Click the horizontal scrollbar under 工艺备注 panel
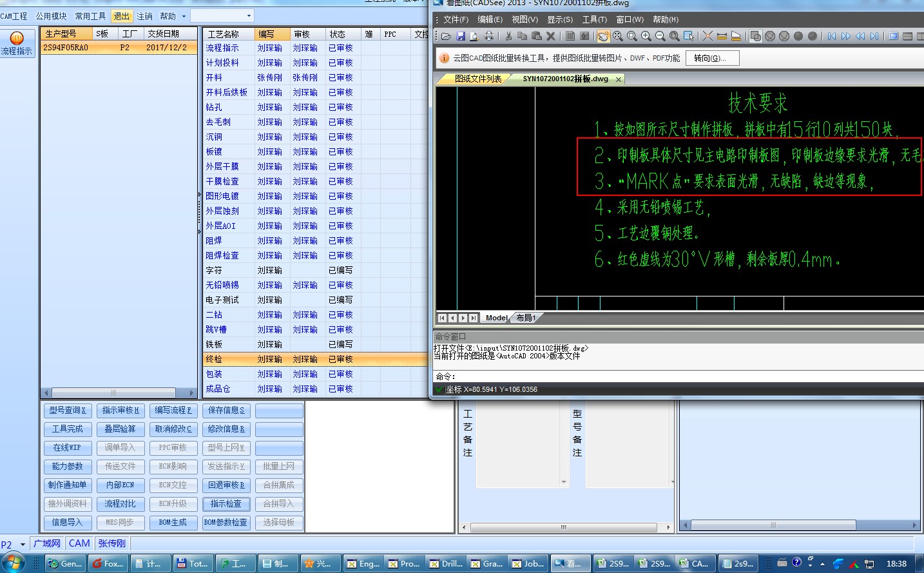This screenshot has width=924, height=573. tap(565, 527)
